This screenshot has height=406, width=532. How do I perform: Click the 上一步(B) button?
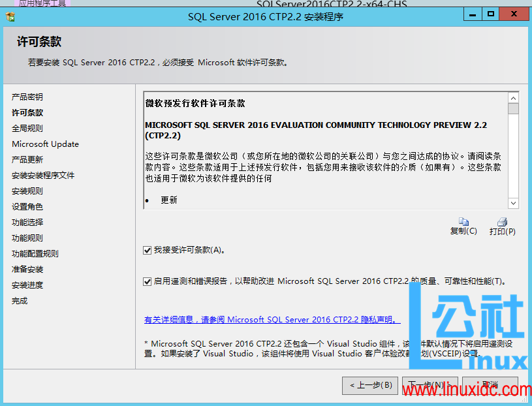click(369, 385)
